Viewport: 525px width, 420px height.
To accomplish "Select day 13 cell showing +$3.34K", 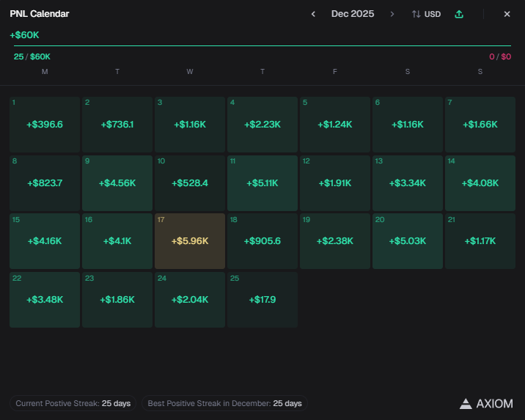I will click(x=408, y=183).
